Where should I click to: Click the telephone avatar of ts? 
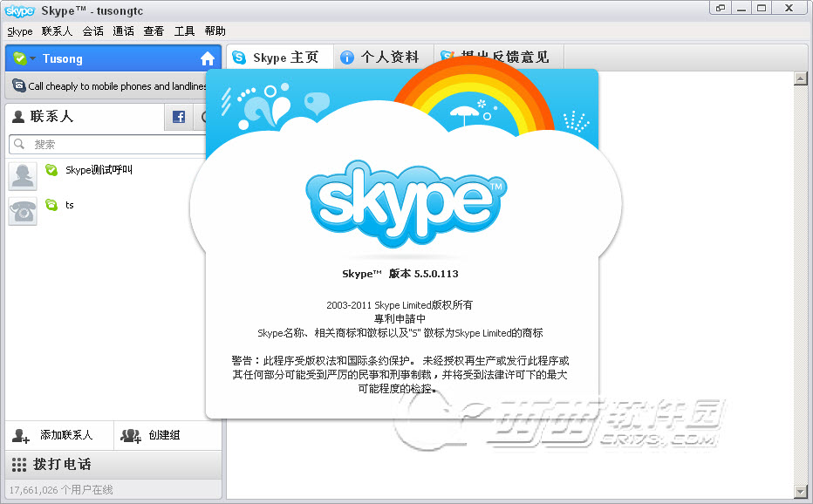pyautogui.click(x=23, y=211)
